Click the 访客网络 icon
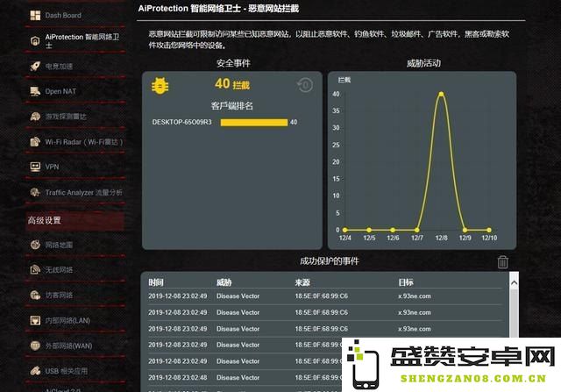Image resolution: width=561 pixels, height=392 pixels. (x=35, y=295)
